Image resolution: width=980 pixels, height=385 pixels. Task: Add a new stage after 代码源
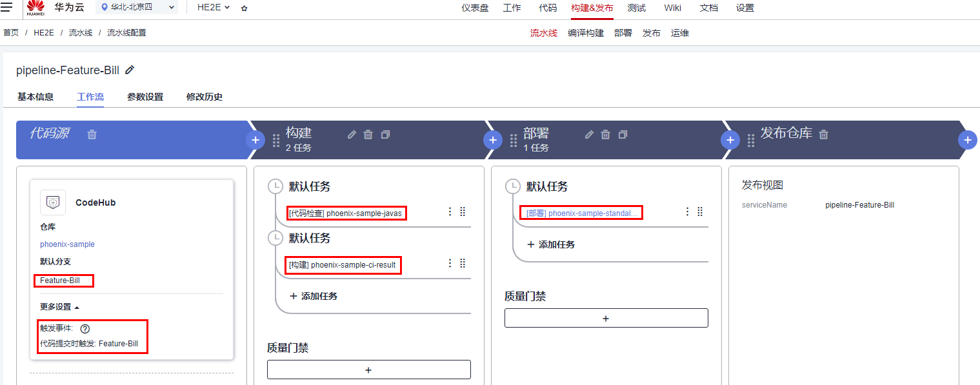[255, 139]
